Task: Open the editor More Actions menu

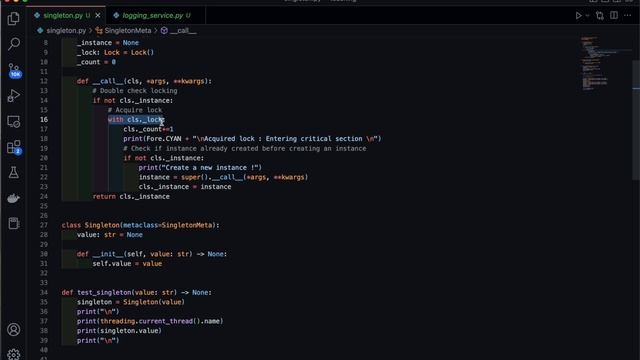Action: click(x=628, y=16)
